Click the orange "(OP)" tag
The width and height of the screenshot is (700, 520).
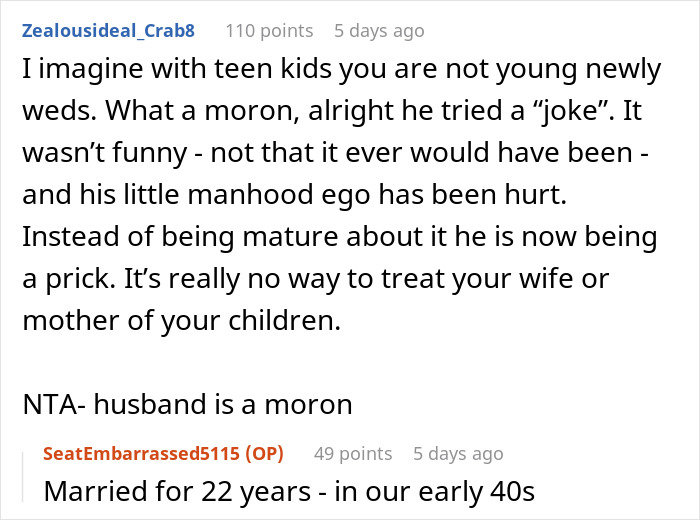point(264,453)
